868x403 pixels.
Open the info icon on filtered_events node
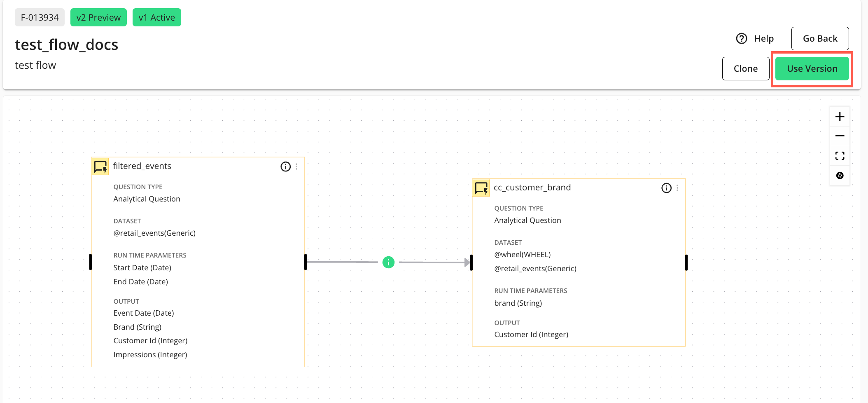tap(285, 166)
